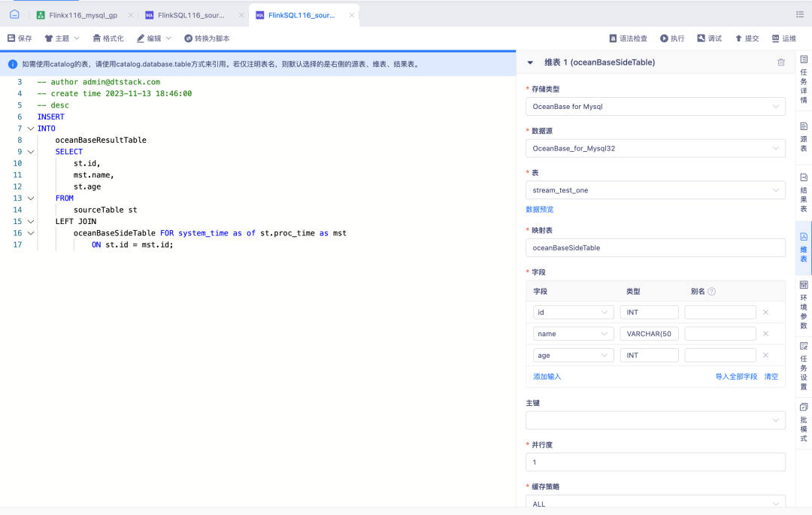Open the name field dropdown
812x515 pixels.
click(x=573, y=334)
